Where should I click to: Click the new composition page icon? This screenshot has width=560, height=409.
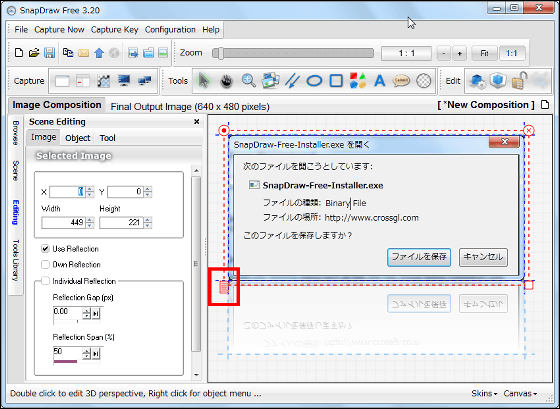545,105
